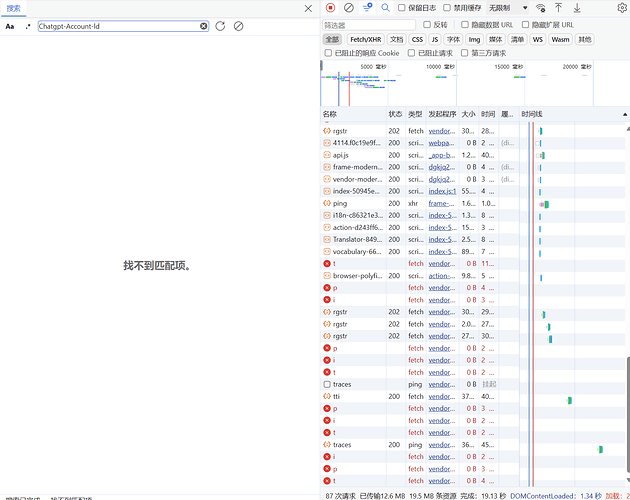The image size is (630, 500).
Task: Select the browser-polyfi... script request
Action: pos(420,276)
